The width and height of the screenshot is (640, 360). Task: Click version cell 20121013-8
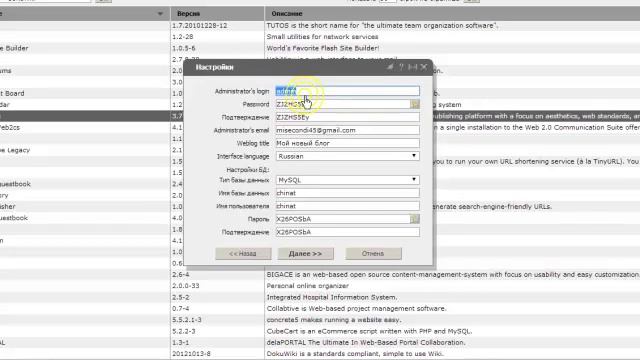pyautogui.click(x=191, y=354)
